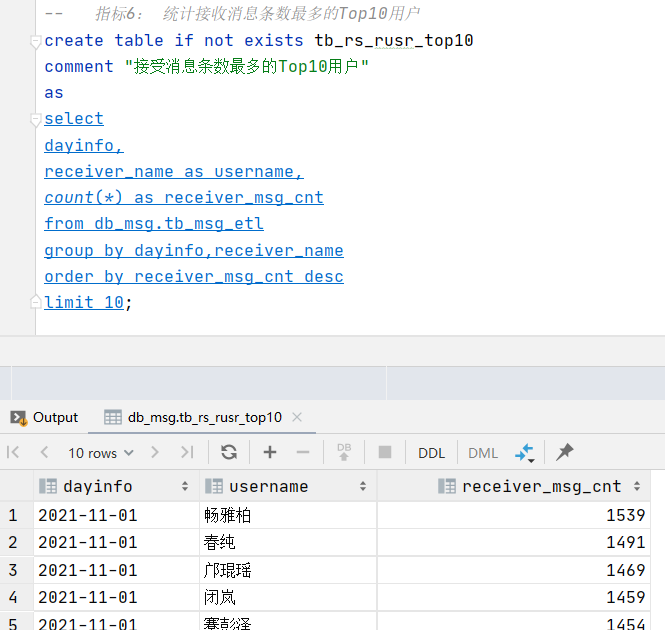Click the receiver_msg_cnt column table icon
The width and height of the screenshot is (665, 630).
pos(447,486)
